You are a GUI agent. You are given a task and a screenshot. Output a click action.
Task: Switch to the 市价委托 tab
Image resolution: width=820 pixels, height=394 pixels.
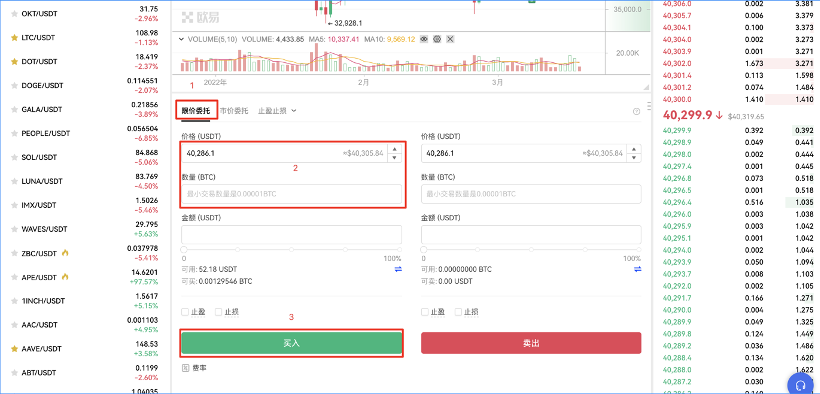(x=234, y=111)
